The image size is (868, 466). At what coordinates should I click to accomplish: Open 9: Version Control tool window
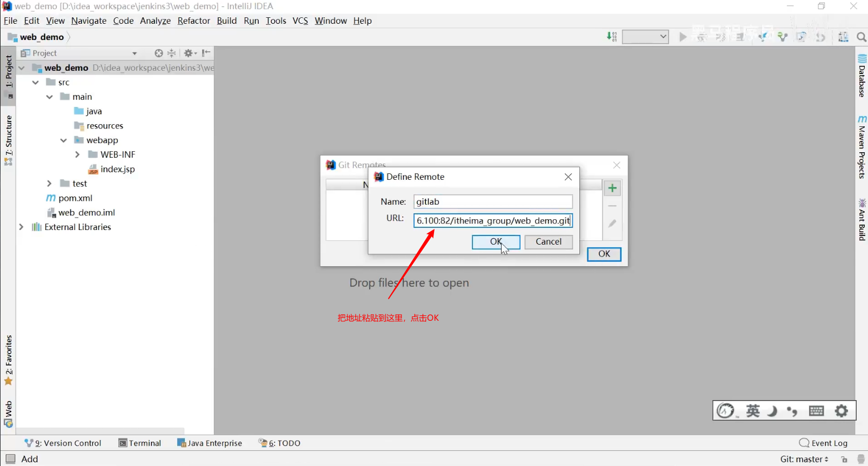click(x=63, y=443)
